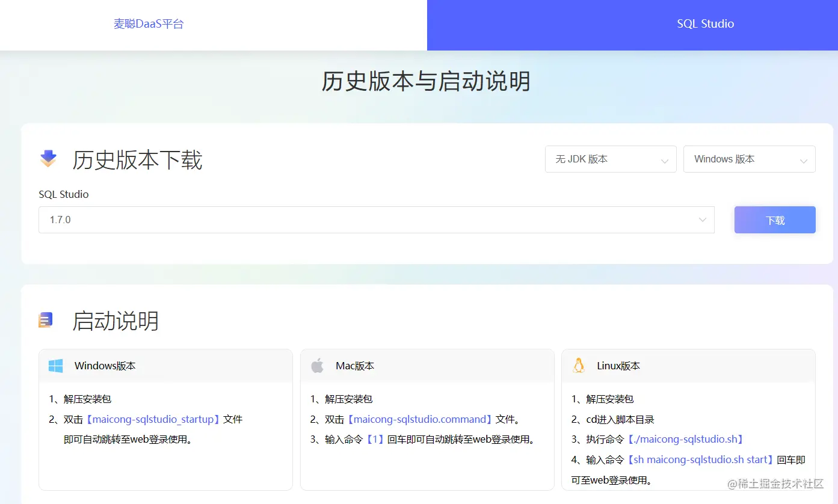The height and width of the screenshot is (504, 838).
Task: Click Mac step 1、解压安装包
Action: tap(342, 399)
